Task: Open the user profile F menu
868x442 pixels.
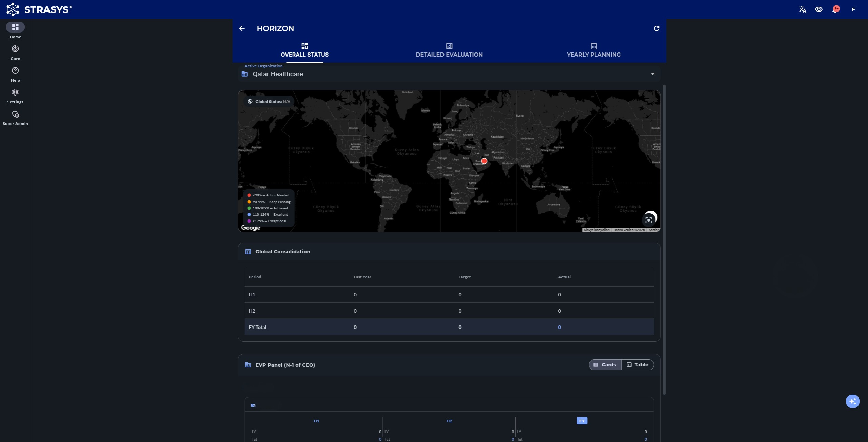Action: point(853,9)
